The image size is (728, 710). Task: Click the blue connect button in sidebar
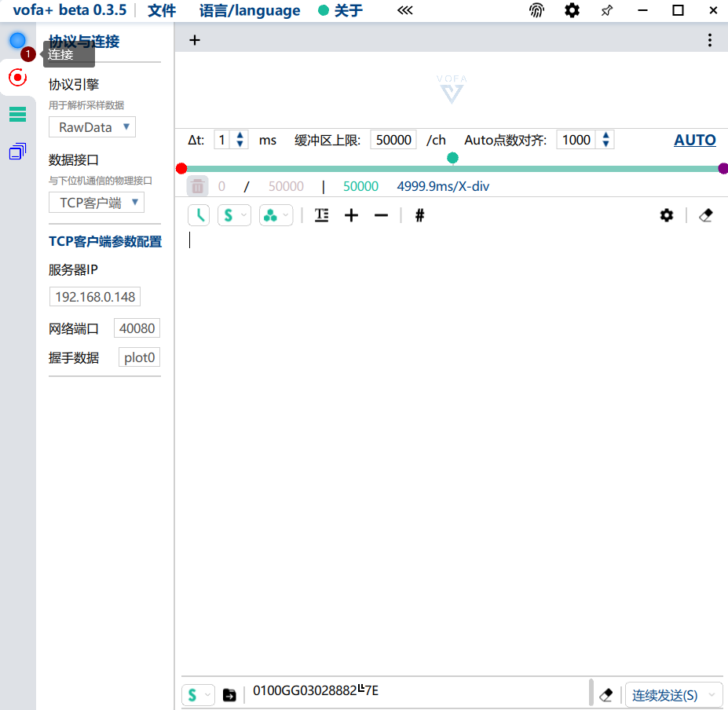[x=17, y=40]
